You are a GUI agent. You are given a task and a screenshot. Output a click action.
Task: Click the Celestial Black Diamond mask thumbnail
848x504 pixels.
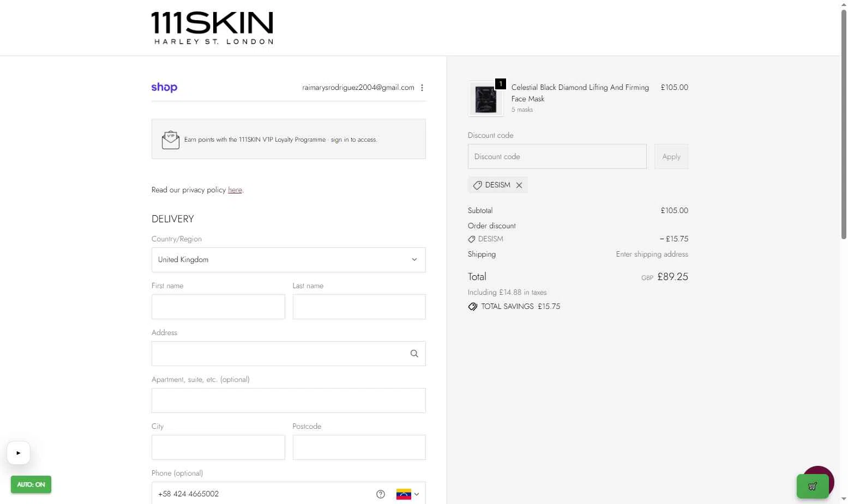click(x=485, y=99)
